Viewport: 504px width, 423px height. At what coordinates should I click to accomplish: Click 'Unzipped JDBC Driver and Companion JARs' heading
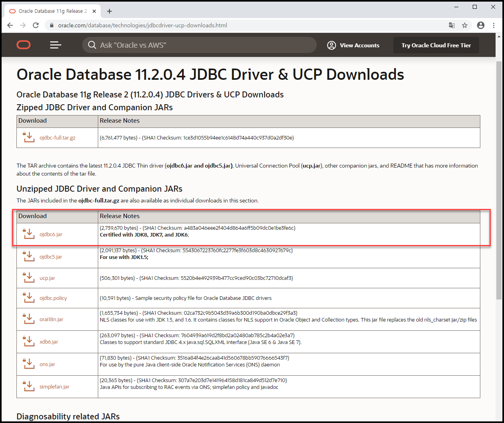tap(99, 188)
